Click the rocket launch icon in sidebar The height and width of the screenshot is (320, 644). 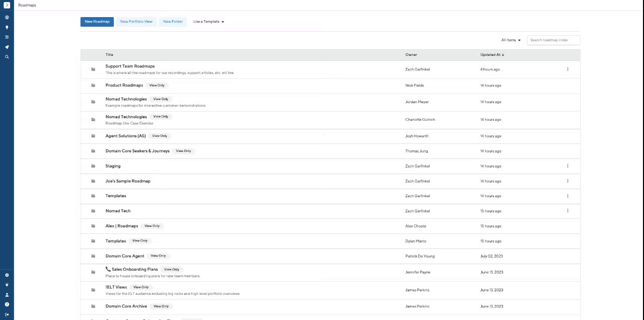click(7, 47)
